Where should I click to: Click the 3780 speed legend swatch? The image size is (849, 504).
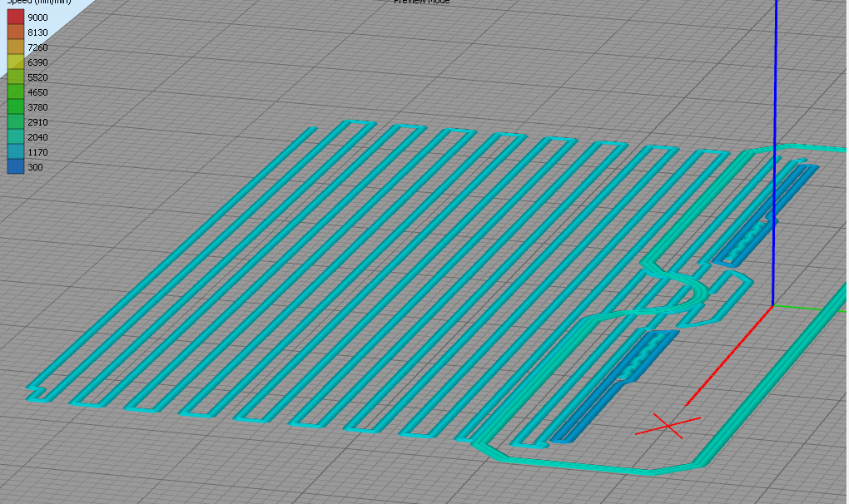16,107
